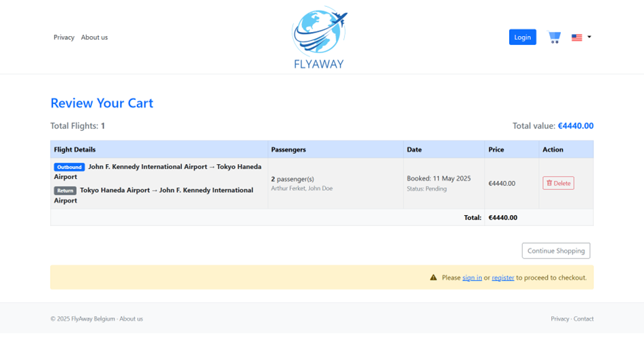Delete the JFK to Tokyo flight
Viewport: 644px width, 358px height.
pos(558,183)
